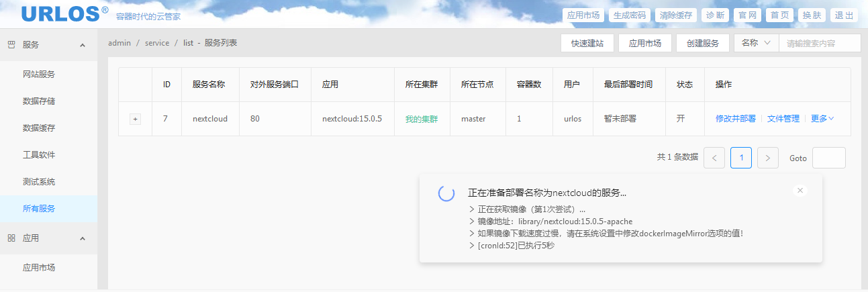Click the 最后部署时间 column header
This screenshot has height=292, width=868.
[x=628, y=85]
